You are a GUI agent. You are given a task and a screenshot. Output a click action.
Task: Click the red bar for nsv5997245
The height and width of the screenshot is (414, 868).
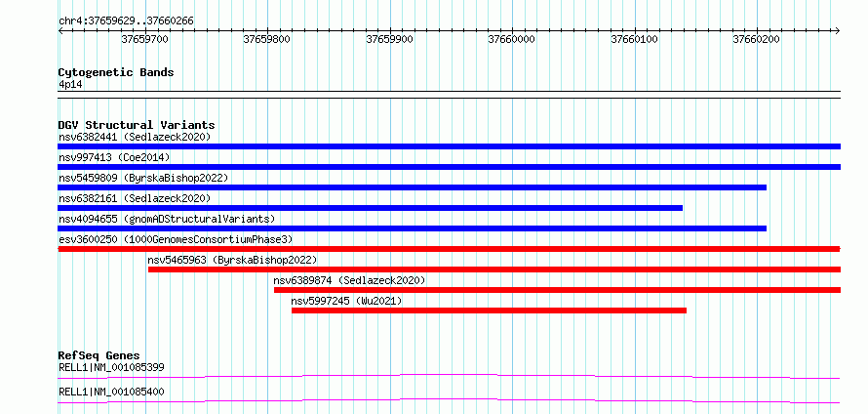(x=489, y=310)
